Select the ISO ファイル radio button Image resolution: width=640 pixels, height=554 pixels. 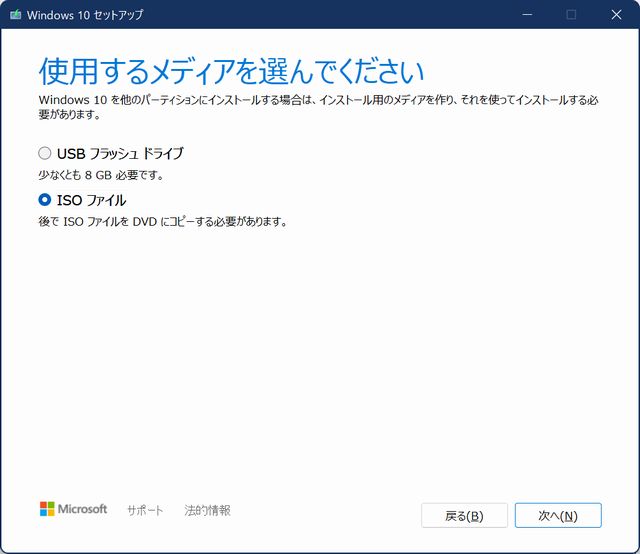coord(44,200)
